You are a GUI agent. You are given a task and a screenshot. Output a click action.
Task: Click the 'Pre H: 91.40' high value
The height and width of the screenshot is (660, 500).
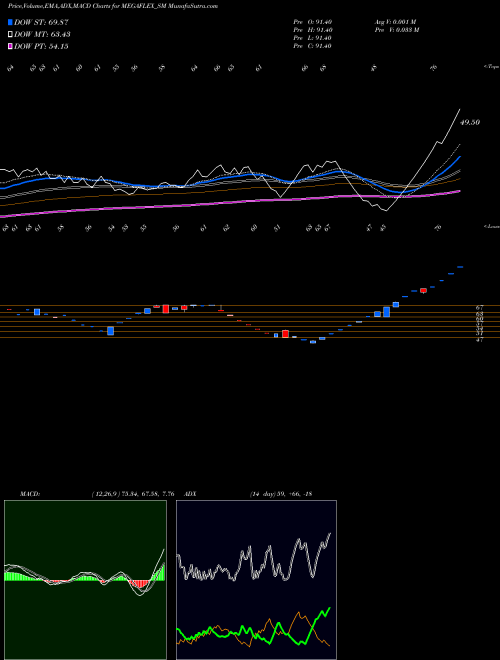pyautogui.click(x=313, y=30)
